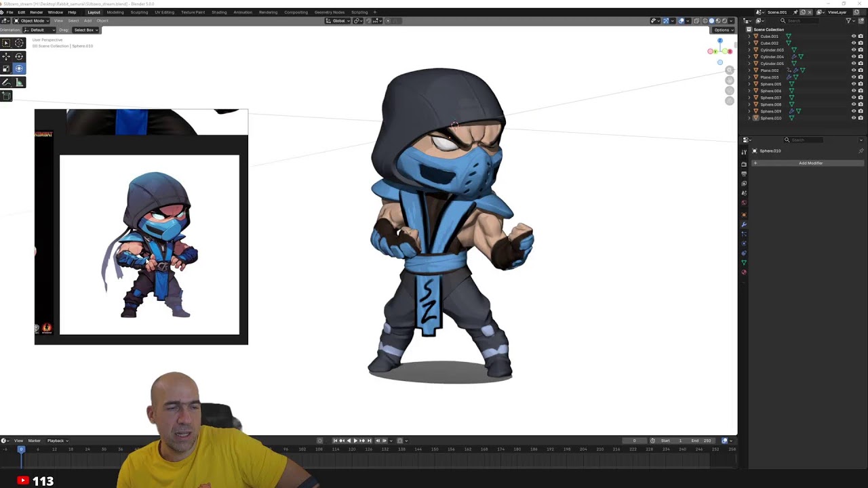Switch to the Geometry Nodes workspace tab
This screenshot has width=868, height=488.
(x=330, y=12)
